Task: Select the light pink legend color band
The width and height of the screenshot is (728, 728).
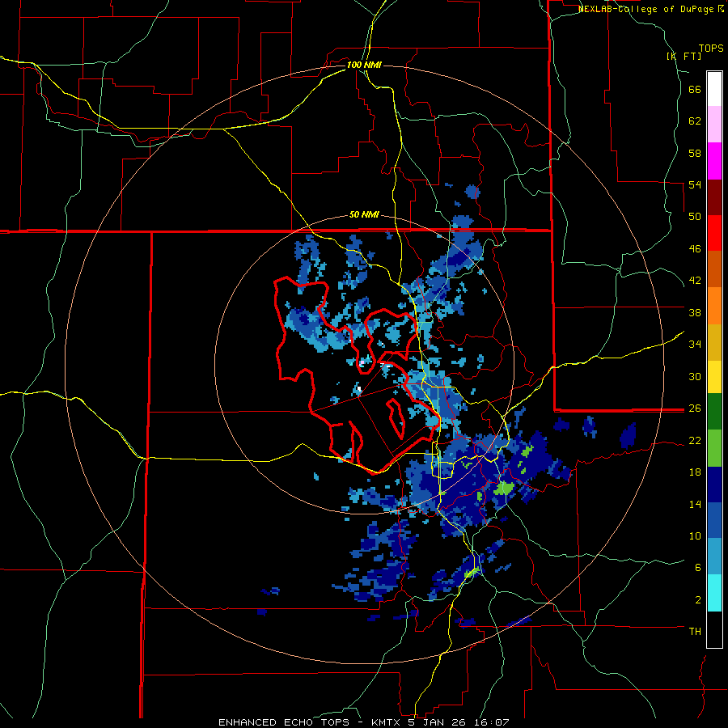Action: coord(714,124)
